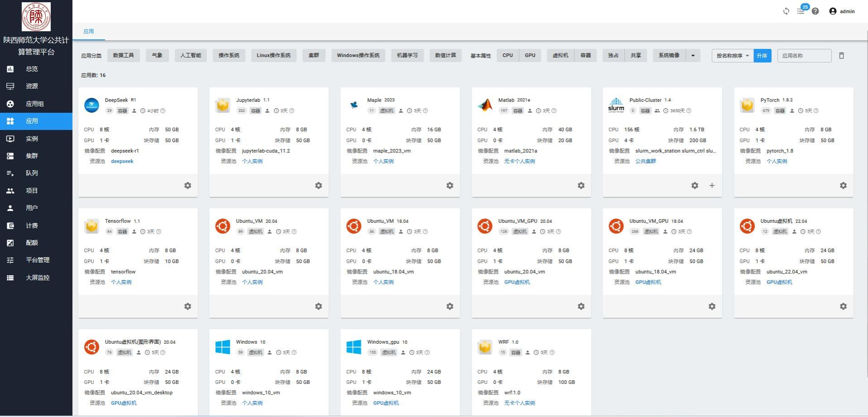Click the 应用名称 search field
Screen dimensions: 868x417
[804, 56]
